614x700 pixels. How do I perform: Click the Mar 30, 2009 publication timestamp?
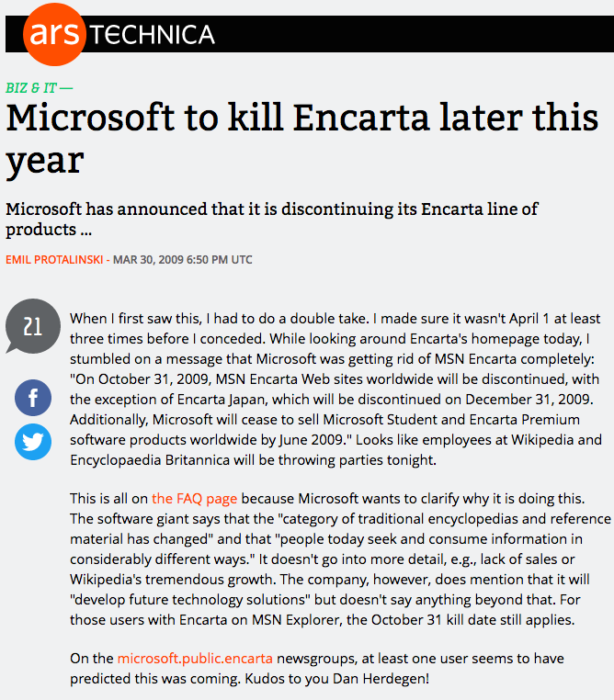(x=182, y=259)
